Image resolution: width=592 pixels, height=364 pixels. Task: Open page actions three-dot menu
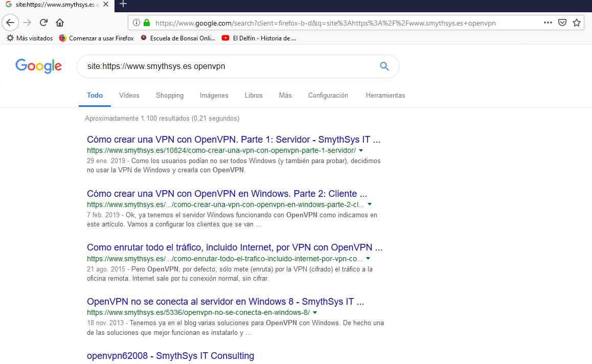[548, 22]
